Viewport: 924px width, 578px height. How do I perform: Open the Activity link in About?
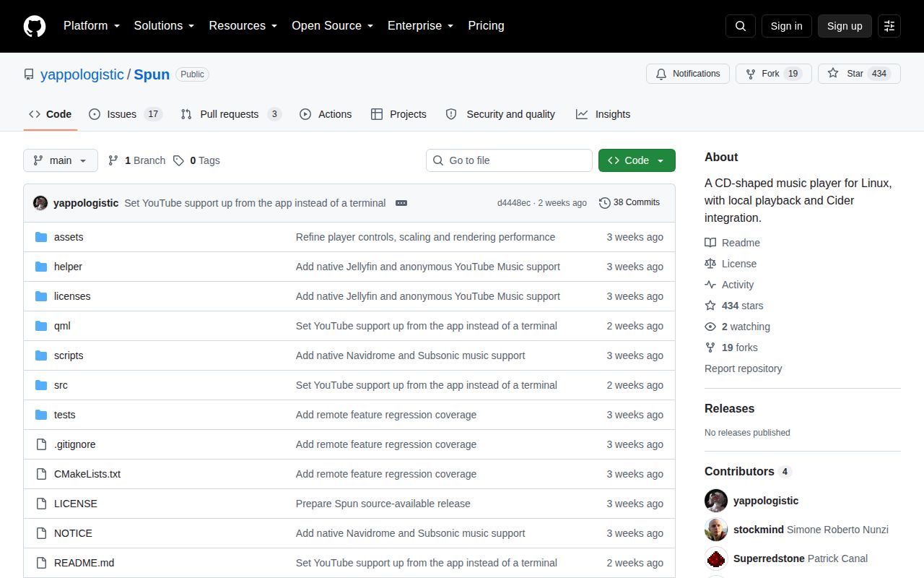[729, 285]
